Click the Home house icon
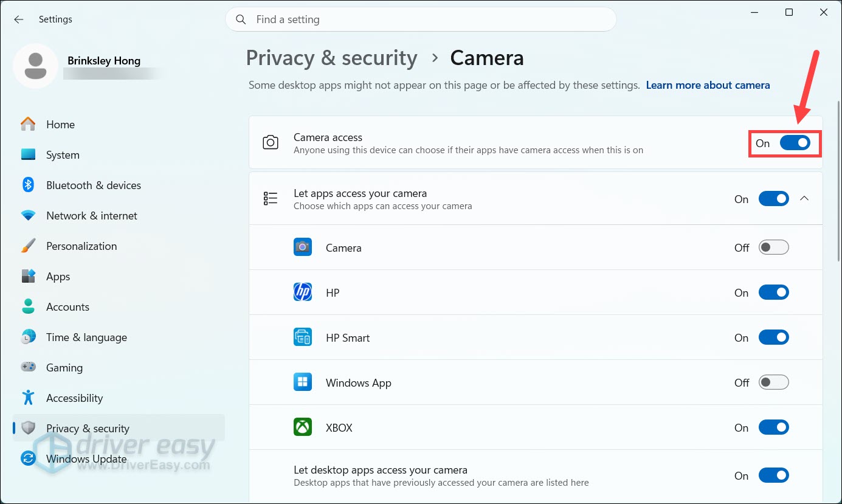 click(28, 124)
